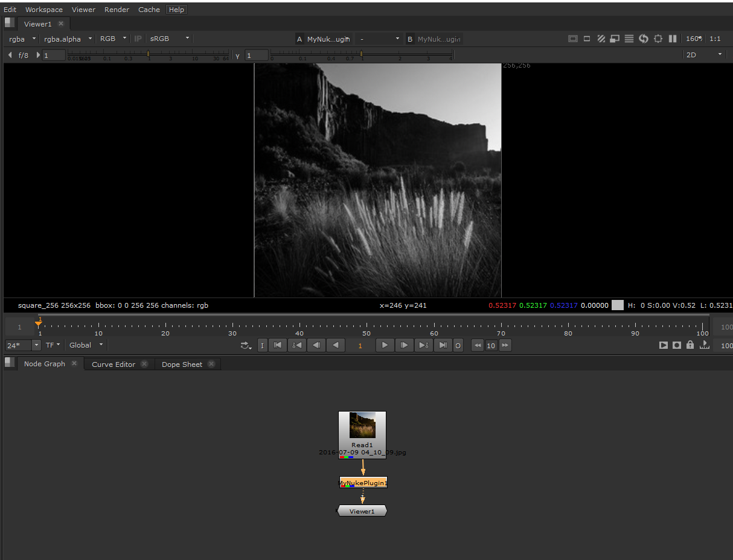Jump to the first frame
The image size is (733, 560).
[x=278, y=345]
